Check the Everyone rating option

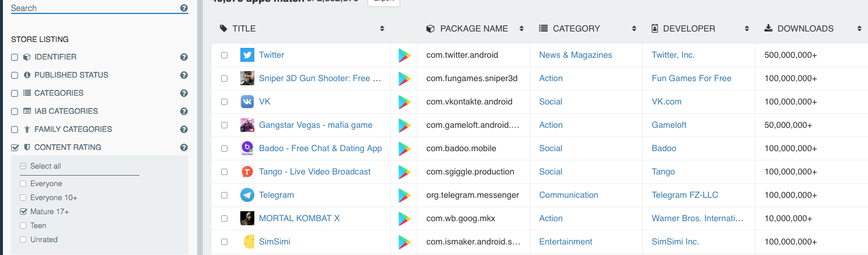23,184
